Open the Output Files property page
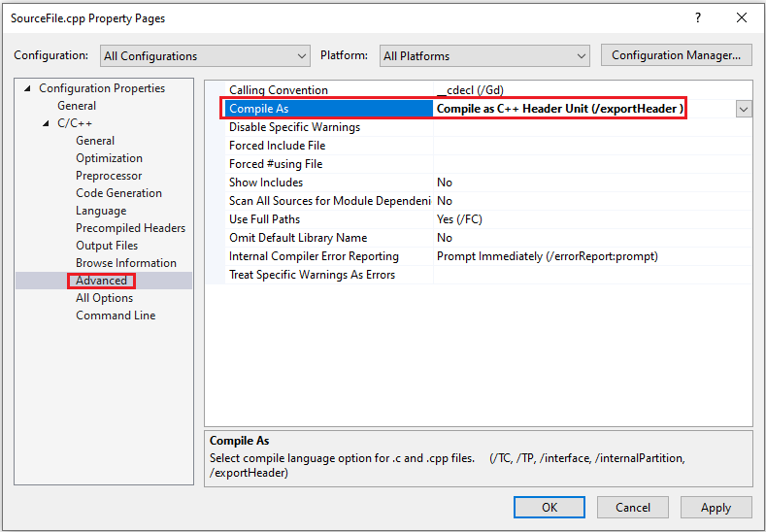Screen dimensions: 766x532 click(107, 246)
